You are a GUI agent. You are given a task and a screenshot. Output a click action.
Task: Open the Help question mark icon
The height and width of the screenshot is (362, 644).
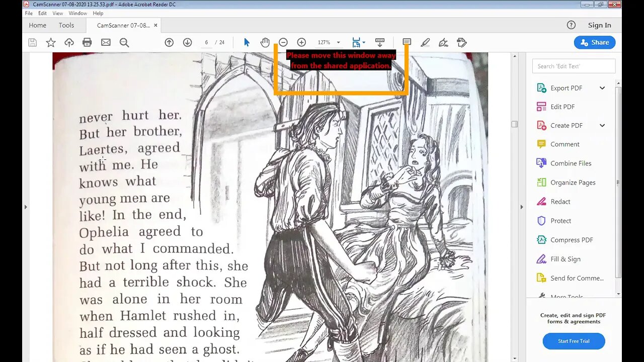pyautogui.click(x=571, y=25)
